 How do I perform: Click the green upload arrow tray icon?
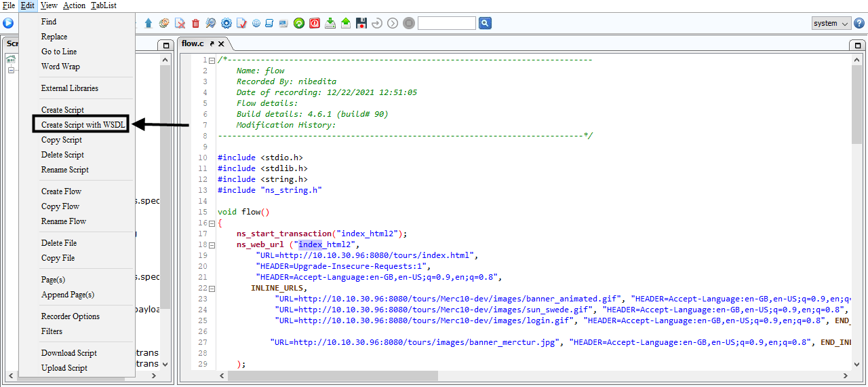[346, 23]
